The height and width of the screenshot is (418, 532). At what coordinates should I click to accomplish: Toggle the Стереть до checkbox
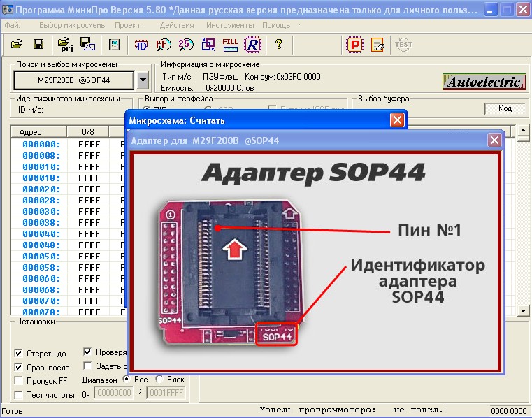18,354
